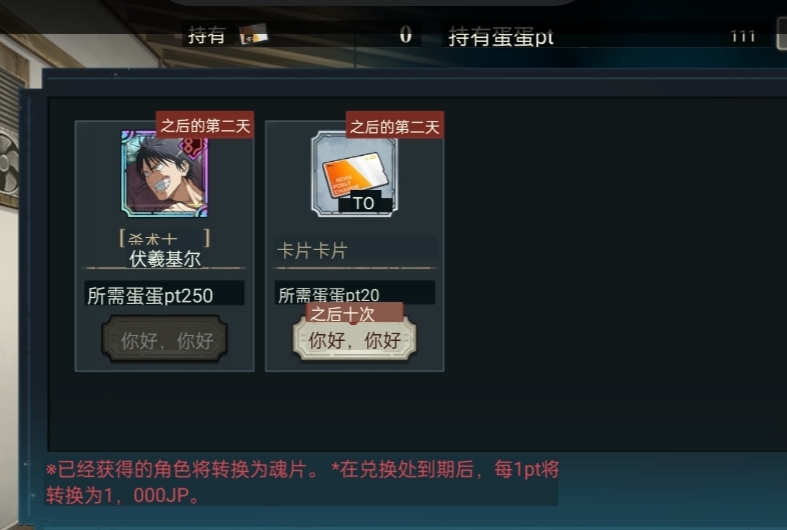Viewport: 787px width, 530px height.
Task: Select the 所需蛋蛋pt20 cost field
Action: coord(354,293)
